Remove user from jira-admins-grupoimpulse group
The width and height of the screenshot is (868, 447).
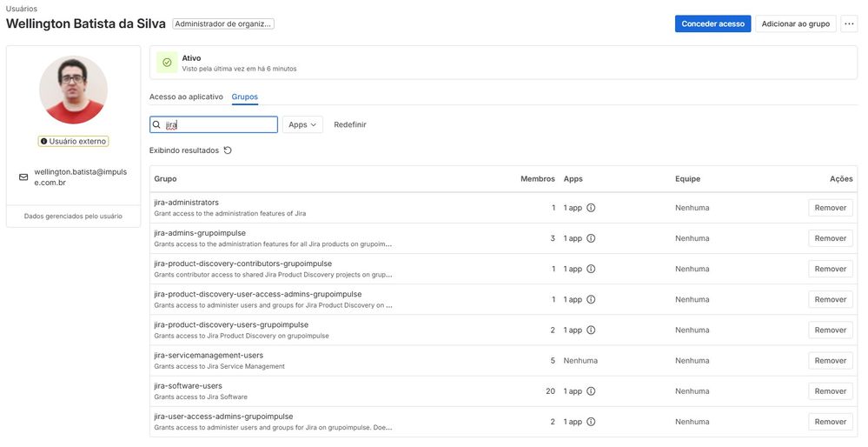(831, 238)
